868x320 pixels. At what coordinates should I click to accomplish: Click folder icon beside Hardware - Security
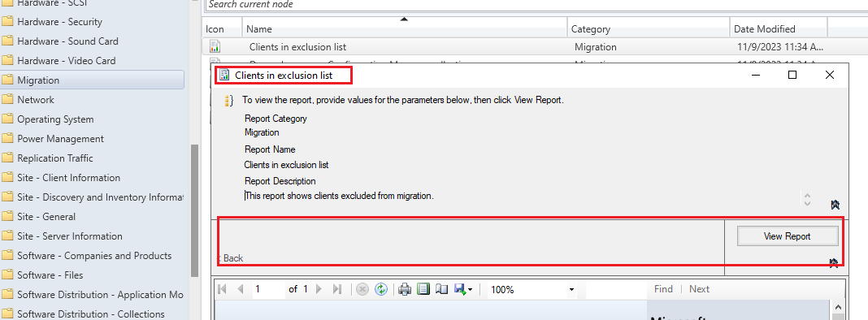(x=7, y=22)
